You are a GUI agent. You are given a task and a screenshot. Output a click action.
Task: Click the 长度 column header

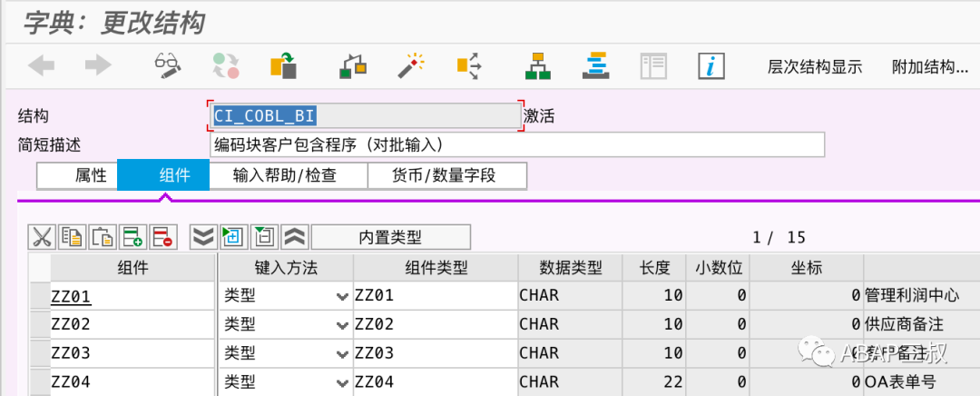[654, 268]
